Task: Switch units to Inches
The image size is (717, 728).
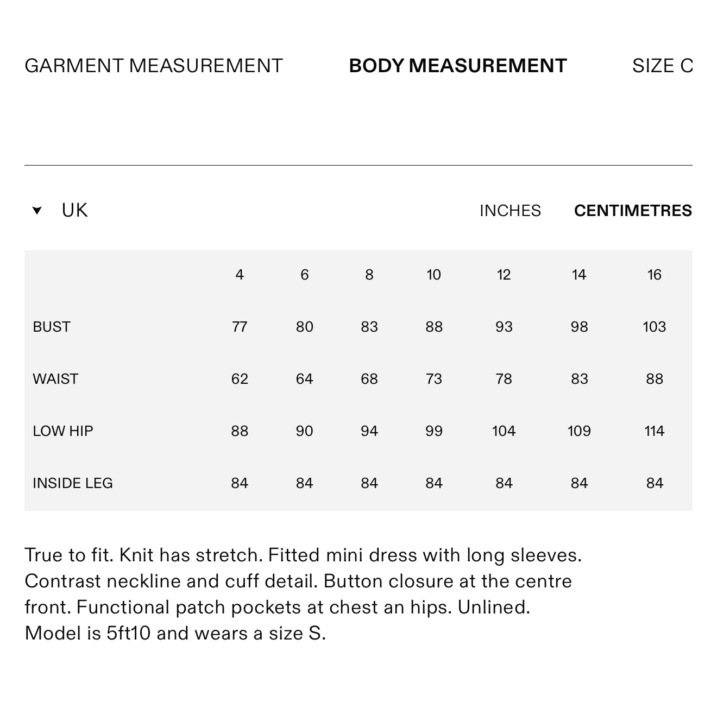Action: [x=510, y=211]
